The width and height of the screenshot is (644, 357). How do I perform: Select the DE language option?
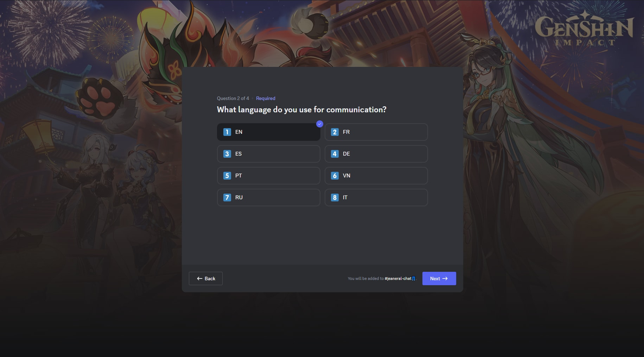376,154
